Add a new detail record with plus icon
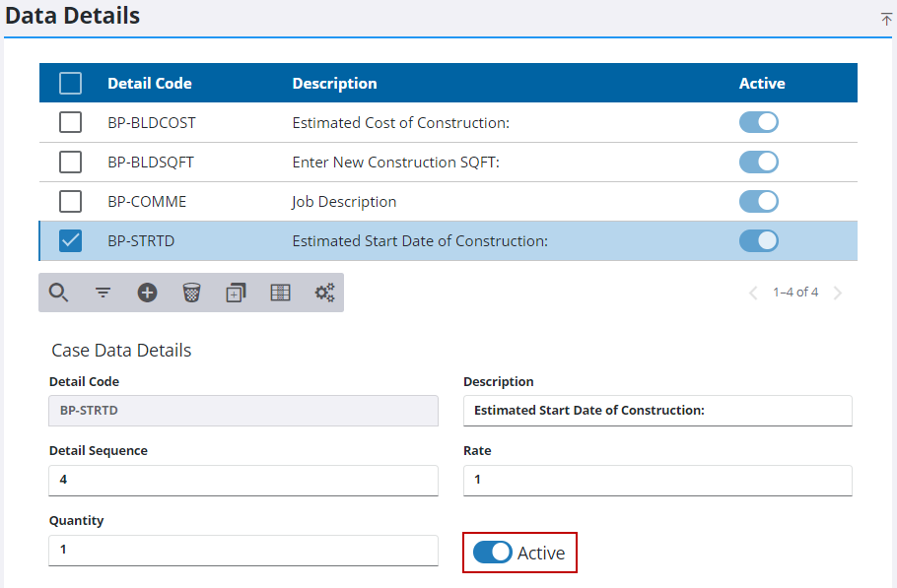Image resolution: width=897 pixels, height=588 pixels. [147, 293]
